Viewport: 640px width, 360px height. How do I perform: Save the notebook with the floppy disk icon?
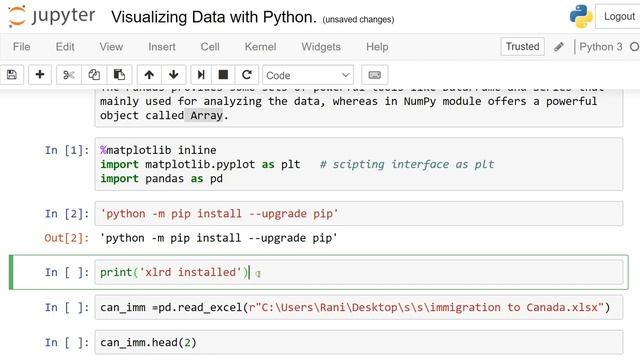[12, 75]
